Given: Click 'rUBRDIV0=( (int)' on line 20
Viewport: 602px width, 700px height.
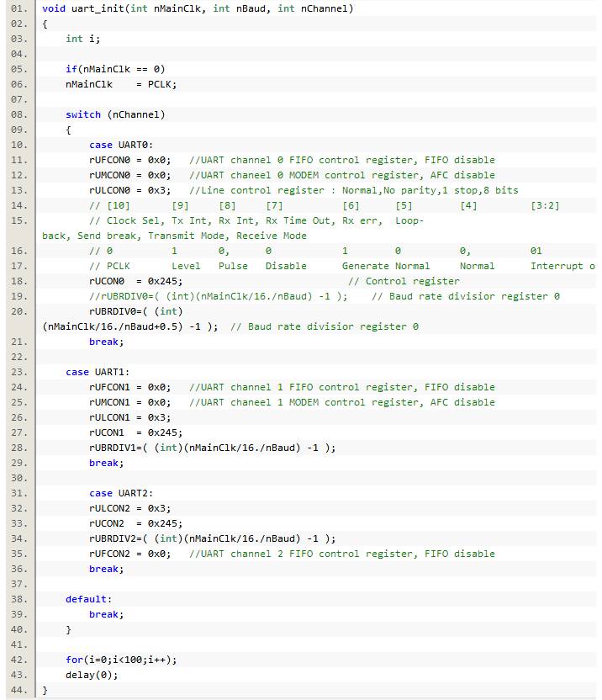Looking at the screenshot, I should (135, 312).
